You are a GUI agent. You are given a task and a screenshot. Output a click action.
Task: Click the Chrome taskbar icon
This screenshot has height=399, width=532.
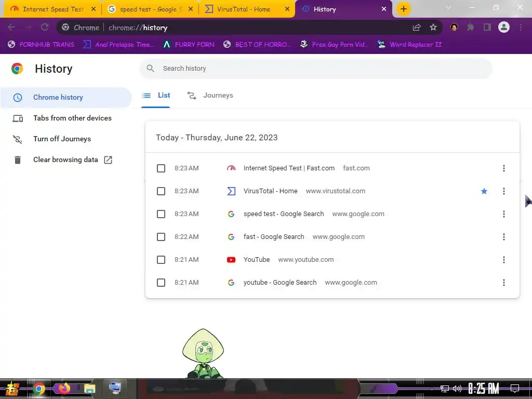coord(39,389)
